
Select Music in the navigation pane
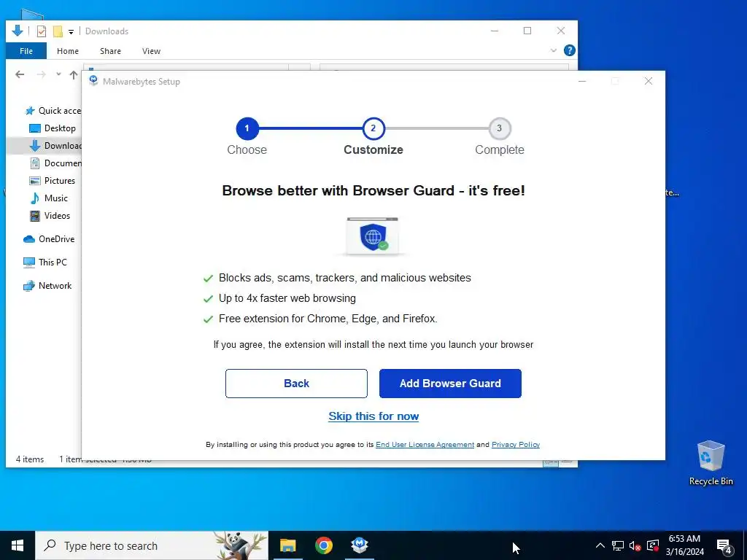coord(56,198)
